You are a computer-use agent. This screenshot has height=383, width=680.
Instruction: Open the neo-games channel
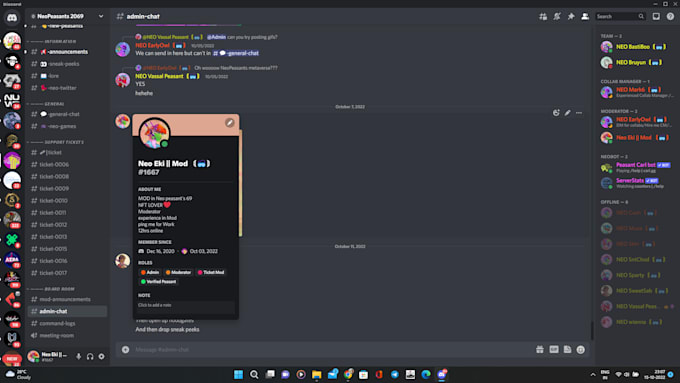tap(67, 126)
